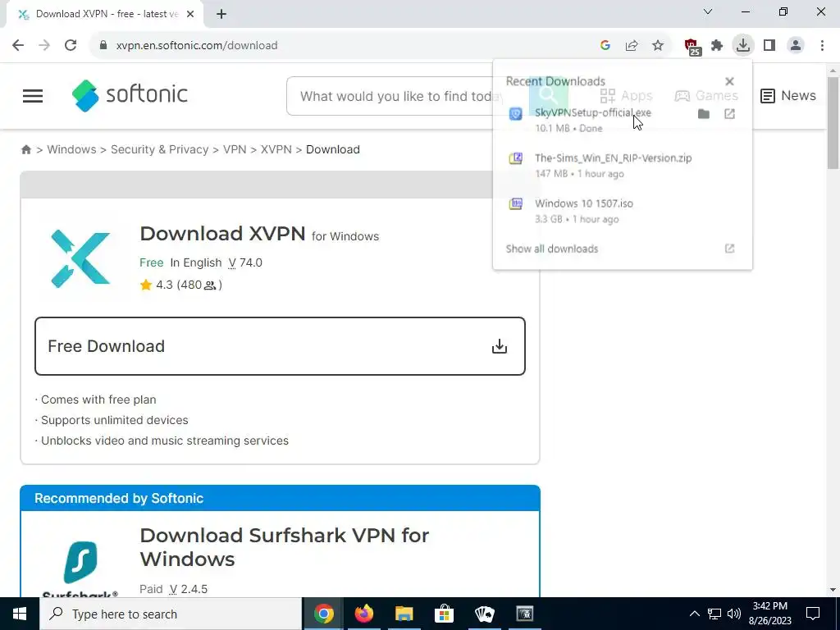Click the XVPN app logo

click(x=80, y=258)
